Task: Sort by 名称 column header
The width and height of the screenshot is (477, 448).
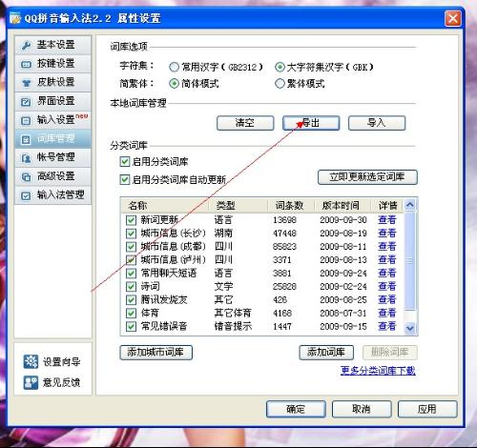Action: tap(165, 206)
